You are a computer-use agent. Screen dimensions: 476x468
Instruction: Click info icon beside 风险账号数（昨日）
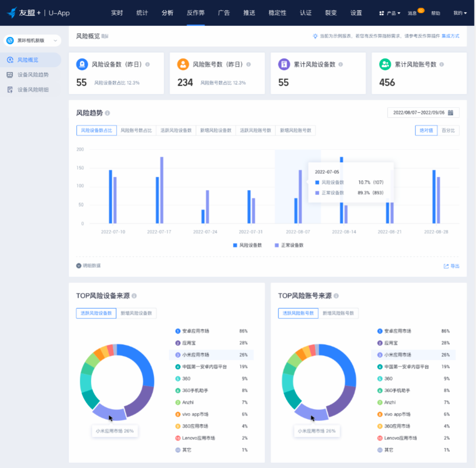point(249,64)
